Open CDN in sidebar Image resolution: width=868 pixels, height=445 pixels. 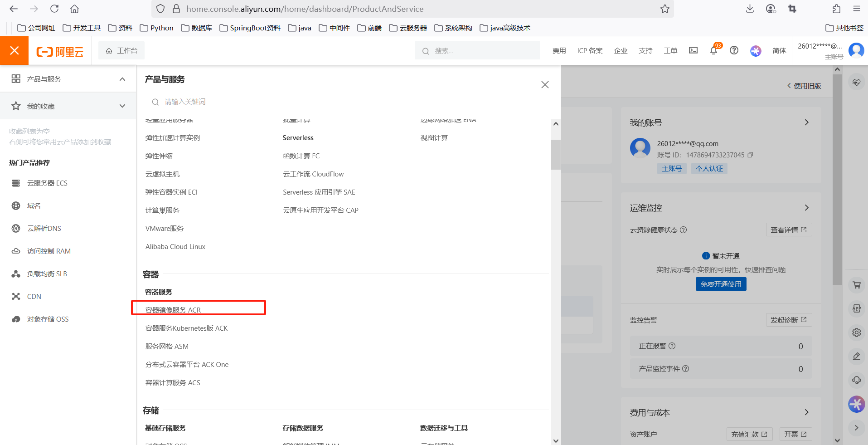click(34, 297)
